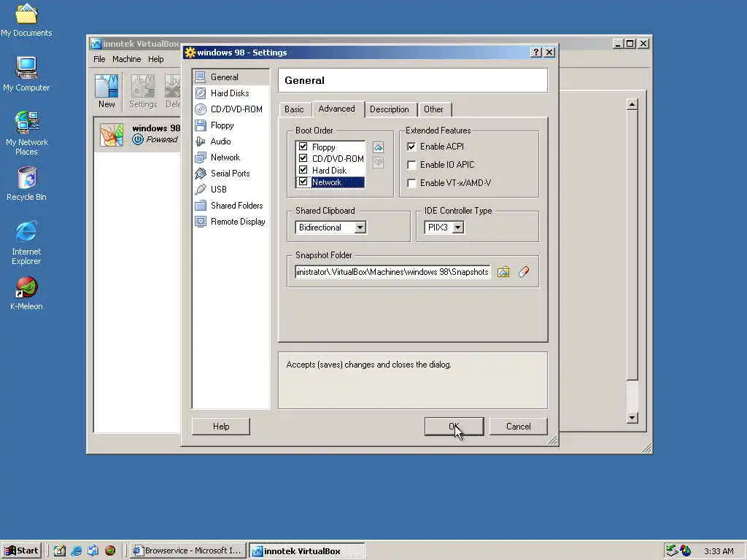Open the Help menu in VirtualBox

pos(156,59)
